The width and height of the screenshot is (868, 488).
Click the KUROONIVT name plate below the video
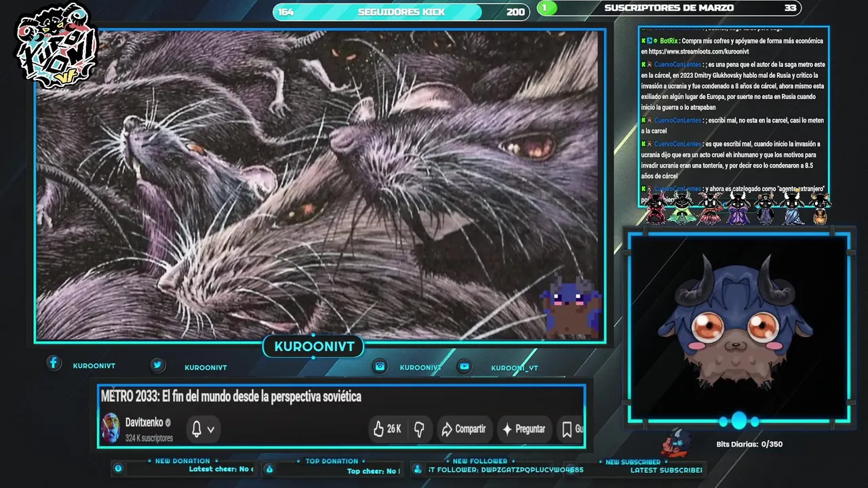[x=314, y=347]
